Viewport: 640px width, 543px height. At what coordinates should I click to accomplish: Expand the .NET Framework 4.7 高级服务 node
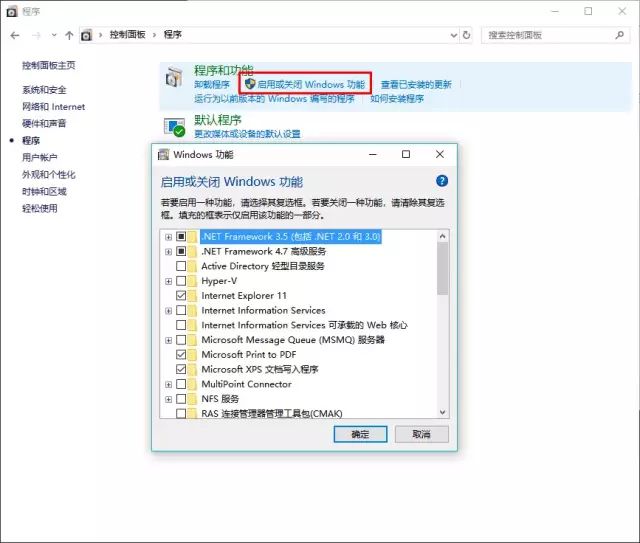pos(169,251)
